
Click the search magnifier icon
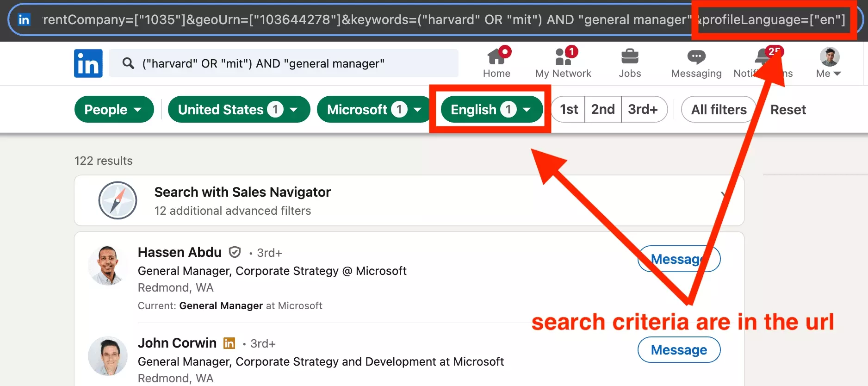tap(128, 63)
